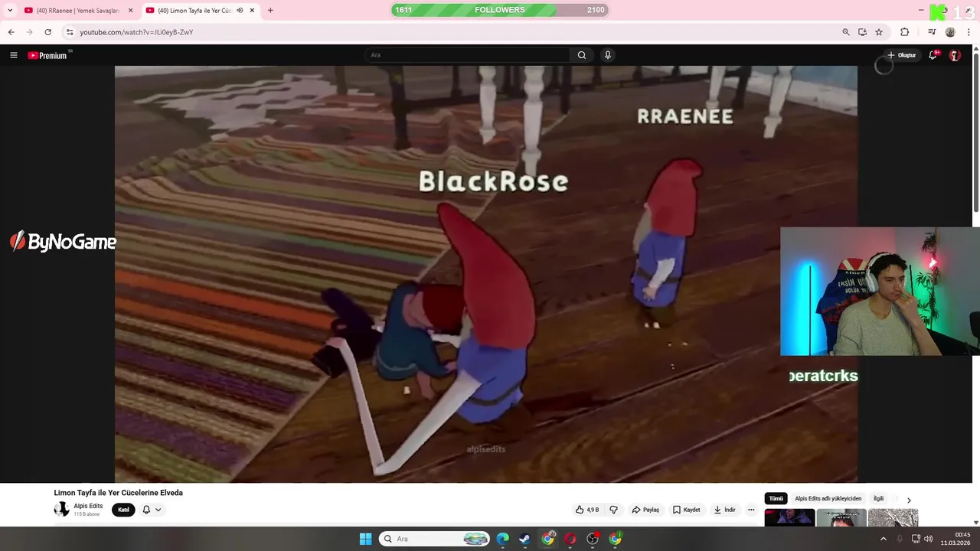Viewport: 980px width, 551px height.
Task: Show next filter chips with the right chevron
Action: point(909,500)
